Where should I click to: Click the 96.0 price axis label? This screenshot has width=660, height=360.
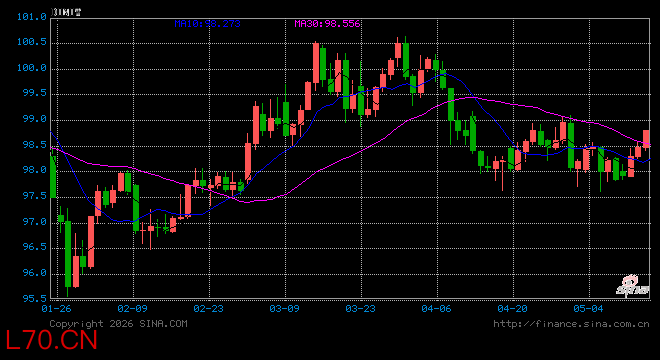pos(35,273)
